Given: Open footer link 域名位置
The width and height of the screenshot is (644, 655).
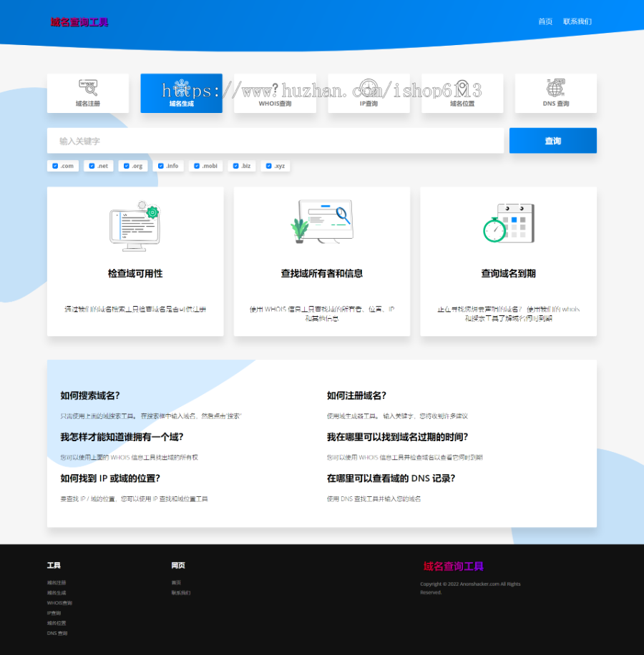Looking at the screenshot, I should point(57,624).
